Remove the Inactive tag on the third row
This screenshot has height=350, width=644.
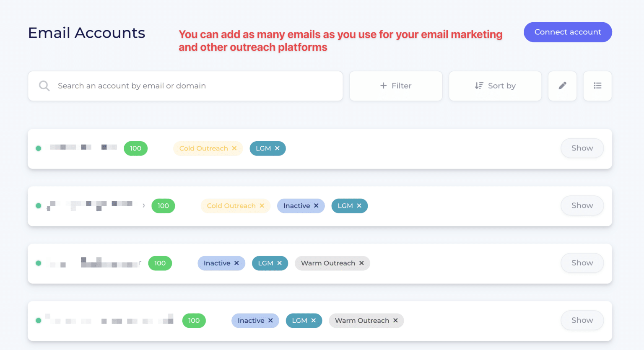(x=237, y=263)
